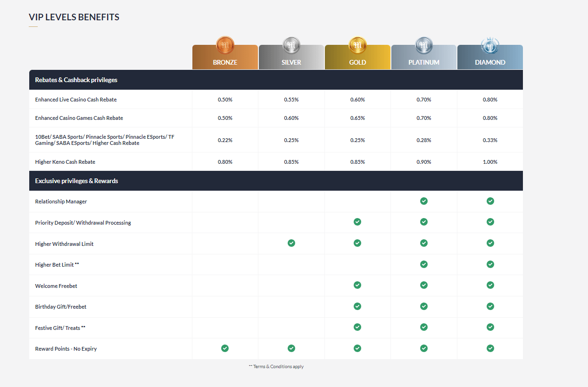Click Birthday Gift/Freebet checkmark under Diamond
Screen dimensions: 588x387
click(x=490, y=306)
